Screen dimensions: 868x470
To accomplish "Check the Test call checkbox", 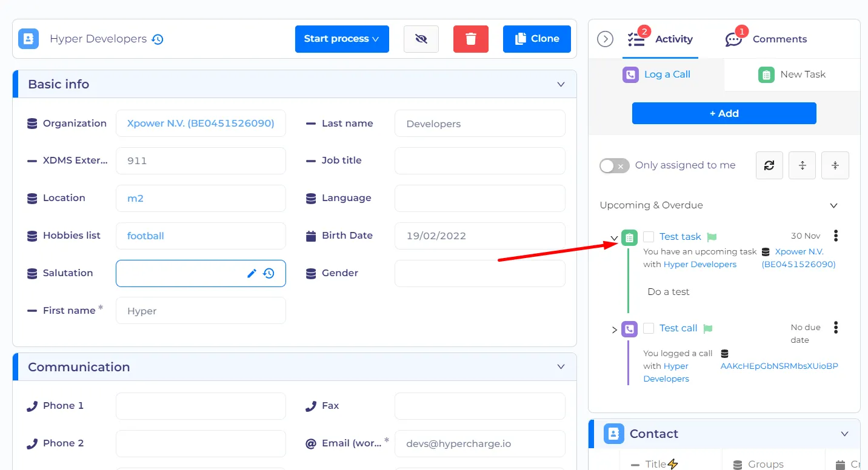I will (649, 328).
